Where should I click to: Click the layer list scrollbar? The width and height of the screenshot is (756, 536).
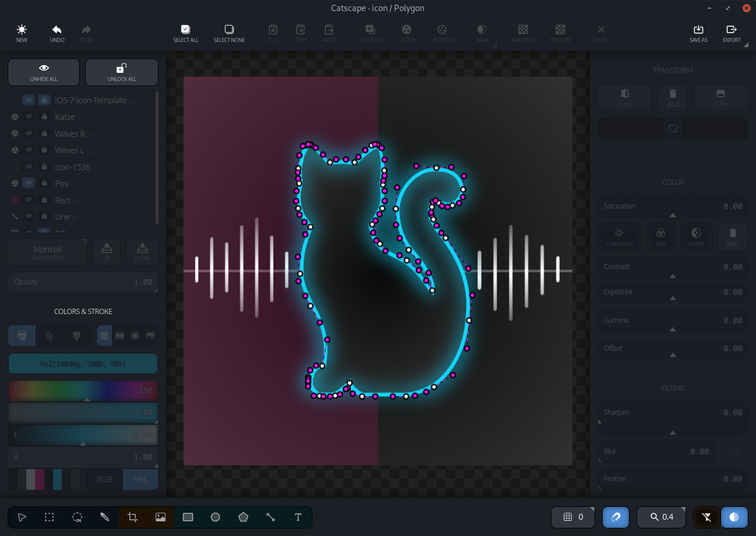tap(157, 157)
